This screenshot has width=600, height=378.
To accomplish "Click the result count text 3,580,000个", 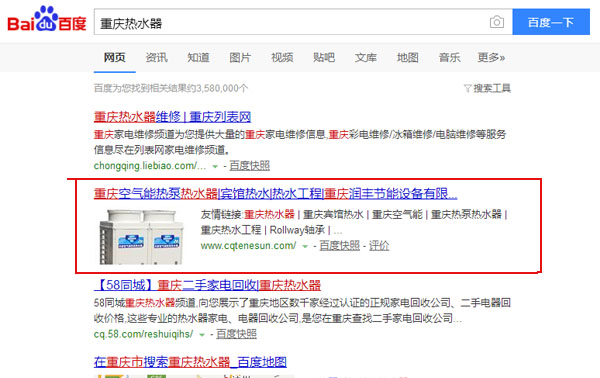I will pos(222,88).
